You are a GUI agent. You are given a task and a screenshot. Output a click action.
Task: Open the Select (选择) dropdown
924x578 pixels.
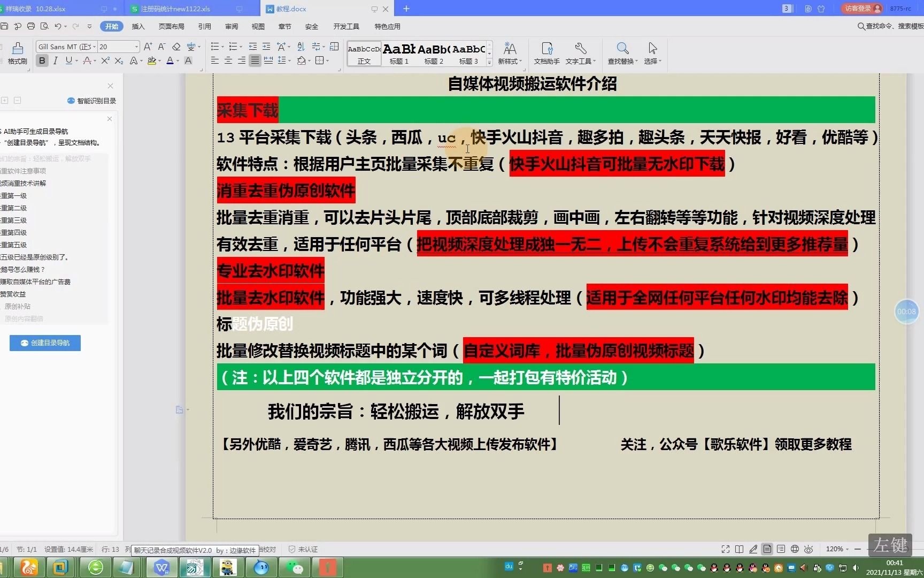point(652,54)
